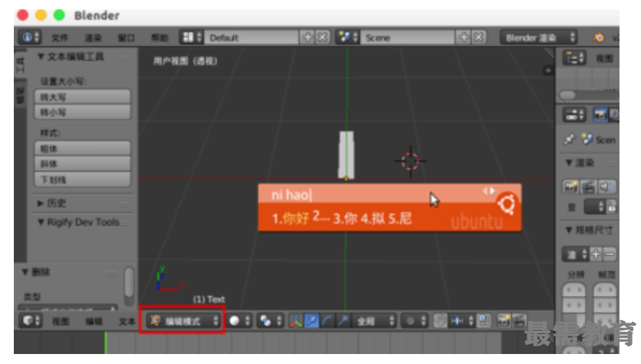The width and height of the screenshot is (641, 364).
Task: Open the 渲染 (Render) menu
Action: pyautogui.click(x=93, y=38)
